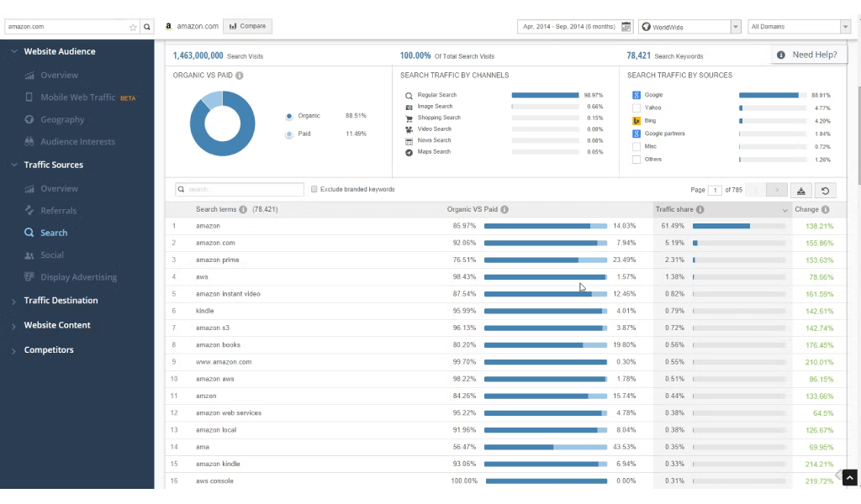
Task: Click the star favorite icon in search box
Action: tap(133, 27)
